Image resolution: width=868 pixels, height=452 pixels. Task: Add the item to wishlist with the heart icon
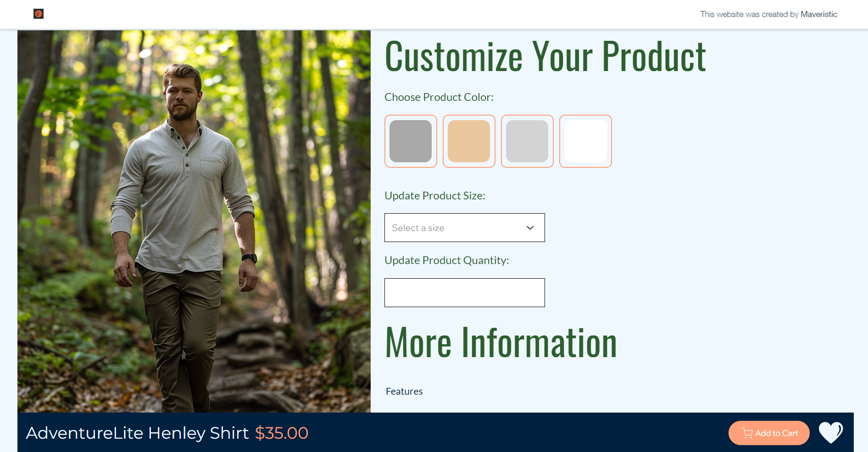tap(831, 432)
